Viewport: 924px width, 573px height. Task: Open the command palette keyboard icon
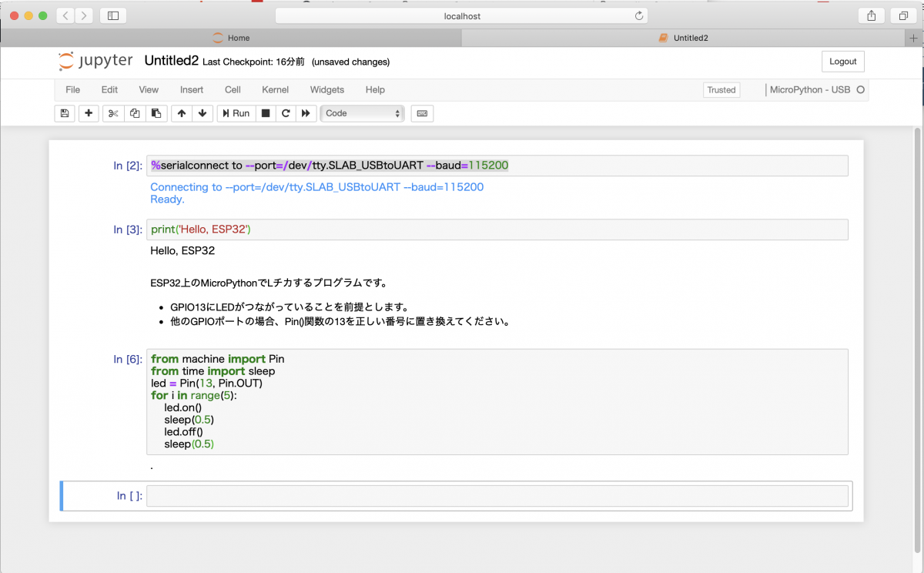[x=422, y=113]
